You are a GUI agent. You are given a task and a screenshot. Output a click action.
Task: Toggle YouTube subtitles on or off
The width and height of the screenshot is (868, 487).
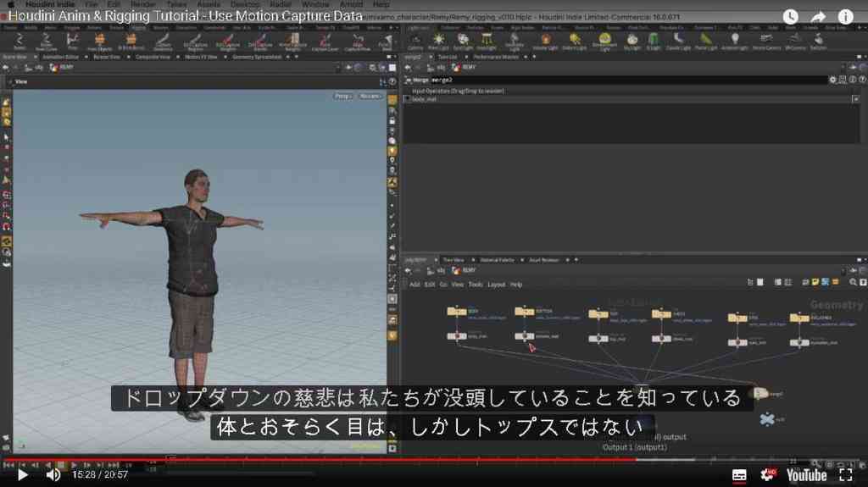(x=739, y=475)
